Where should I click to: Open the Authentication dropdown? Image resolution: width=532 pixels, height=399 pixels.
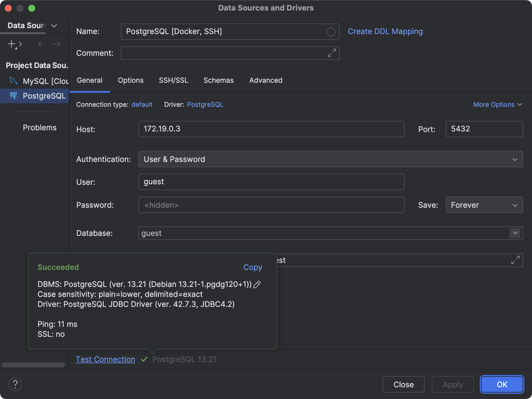coord(515,159)
